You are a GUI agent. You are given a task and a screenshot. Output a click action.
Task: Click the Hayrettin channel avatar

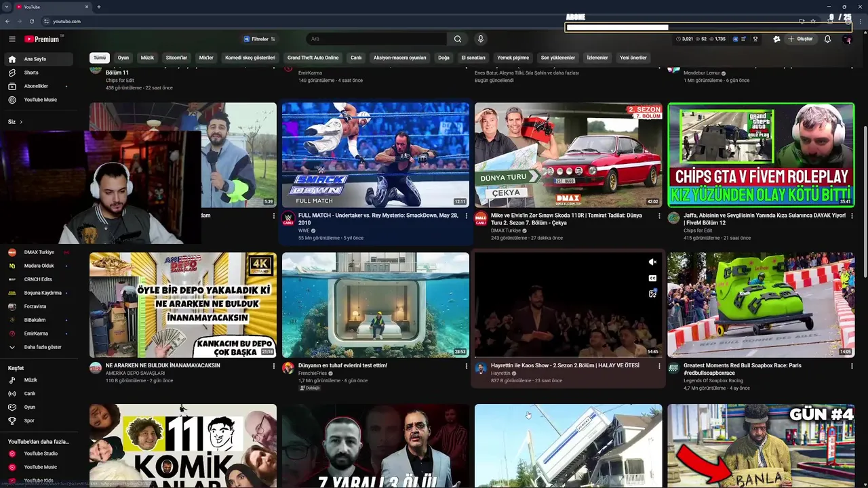[x=481, y=368]
